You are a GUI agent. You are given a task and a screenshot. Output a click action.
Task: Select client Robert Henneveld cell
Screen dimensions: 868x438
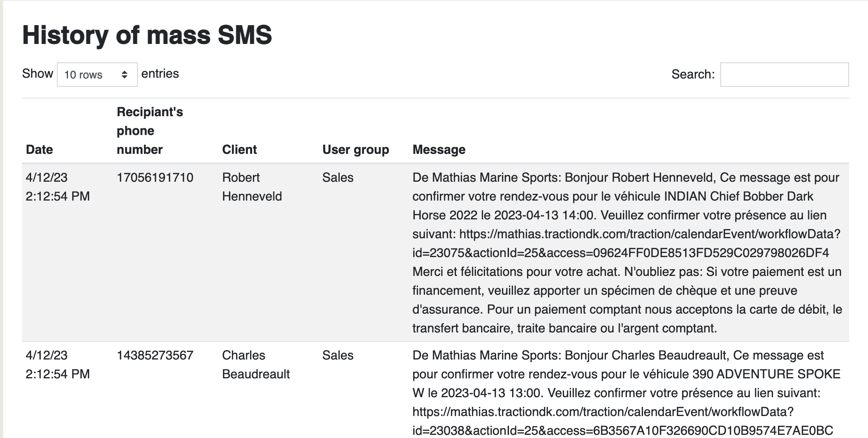(x=252, y=187)
